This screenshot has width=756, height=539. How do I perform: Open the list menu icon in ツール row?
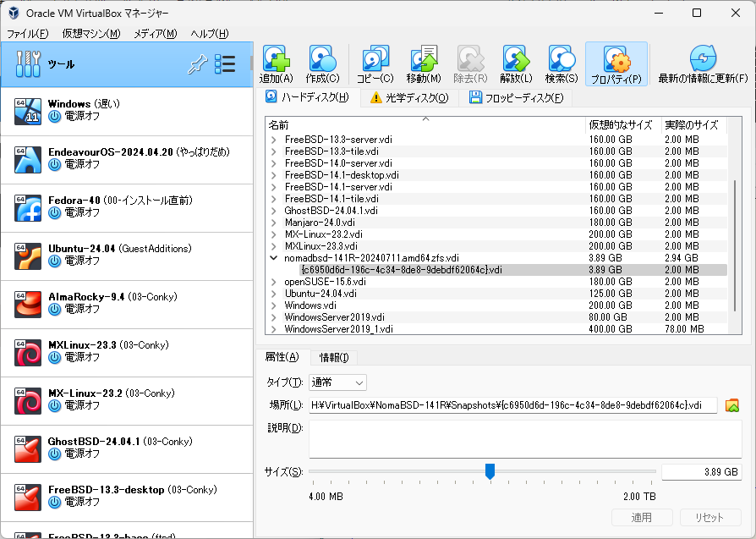(225, 64)
